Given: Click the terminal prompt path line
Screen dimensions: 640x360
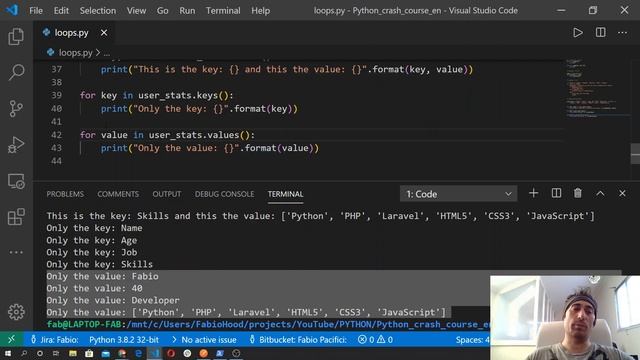Looking at the screenshot, I should tap(268, 324).
